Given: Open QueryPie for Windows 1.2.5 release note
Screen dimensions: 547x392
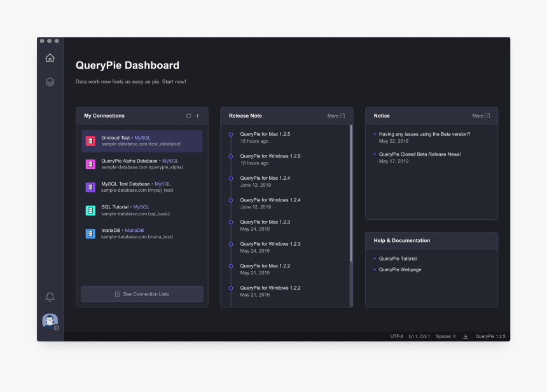Looking at the screenshot, I should point(270,156).
